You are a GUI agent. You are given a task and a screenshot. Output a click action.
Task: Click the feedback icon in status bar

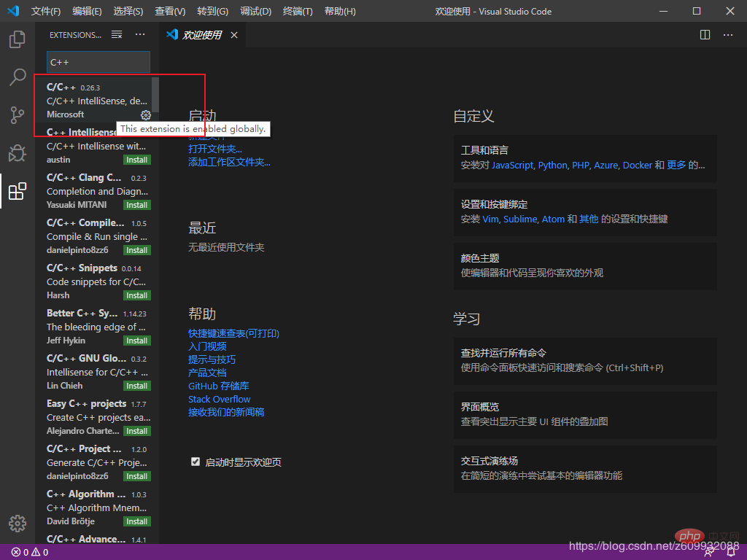click(x=709, y=552)
